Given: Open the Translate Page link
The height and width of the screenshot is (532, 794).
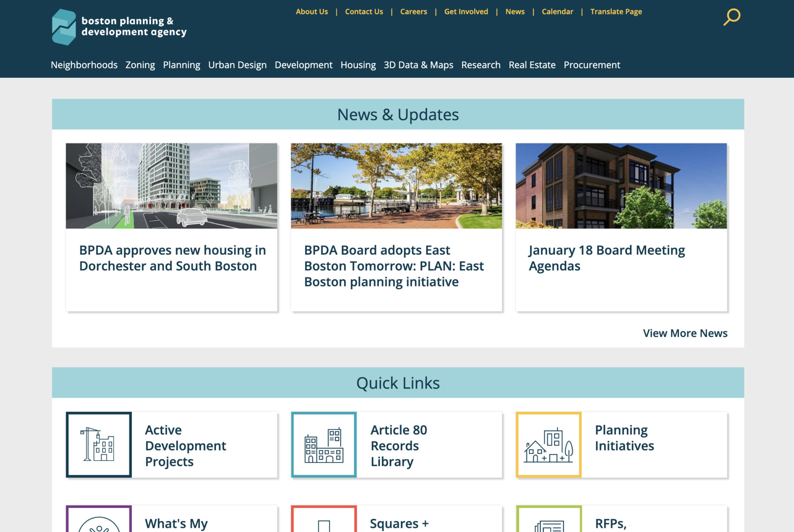Looking at the screenshot, I should tap(616, 12).
